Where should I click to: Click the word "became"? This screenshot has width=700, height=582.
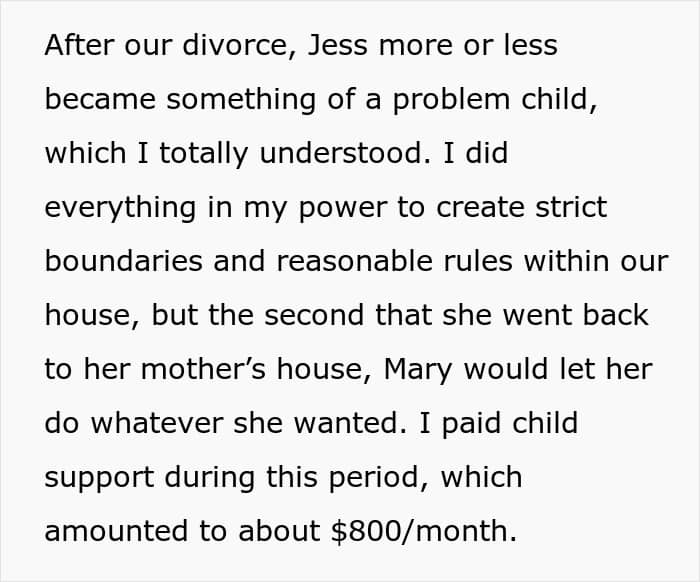pyautogui.click(x=100, y=99)
